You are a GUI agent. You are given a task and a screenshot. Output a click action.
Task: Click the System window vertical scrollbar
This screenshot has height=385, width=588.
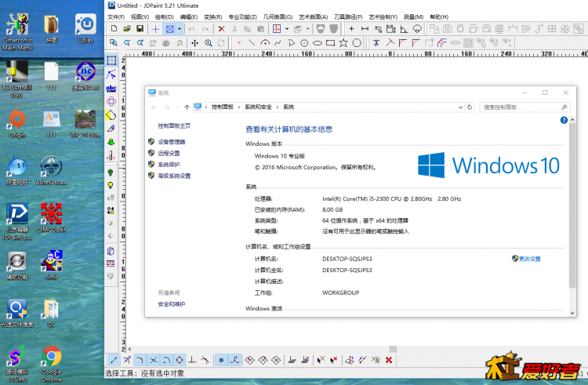point(572,206)
